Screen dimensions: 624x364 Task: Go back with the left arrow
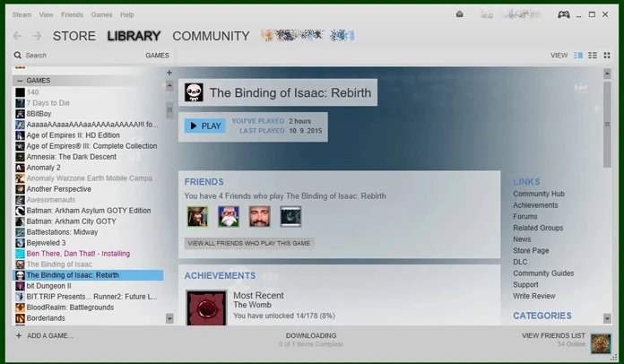pyautogui.click(x=17, y=36)
